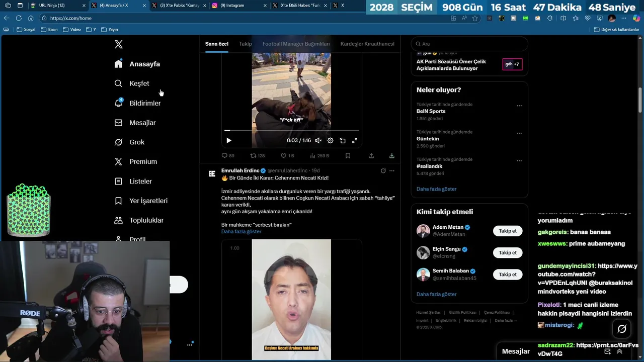Open the Basın bookmarks folder
The width and height of the screenshot is (644, 362).
[x=49, y=30]
